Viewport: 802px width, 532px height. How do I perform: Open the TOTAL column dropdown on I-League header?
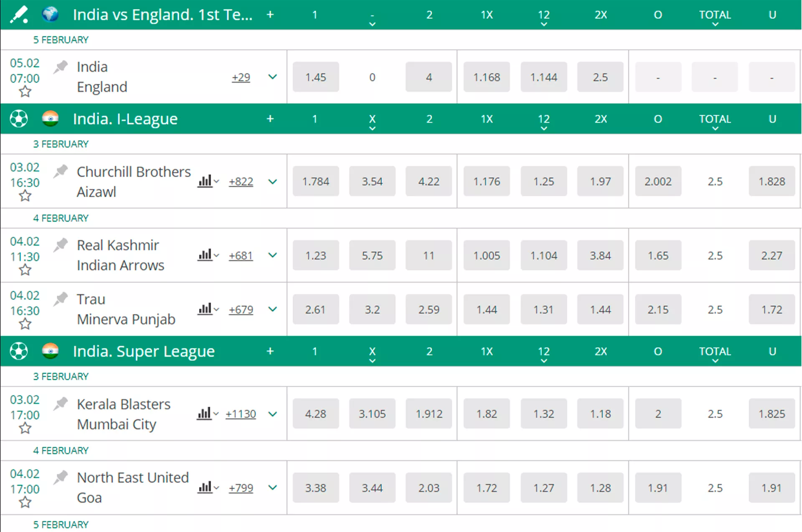715,128
